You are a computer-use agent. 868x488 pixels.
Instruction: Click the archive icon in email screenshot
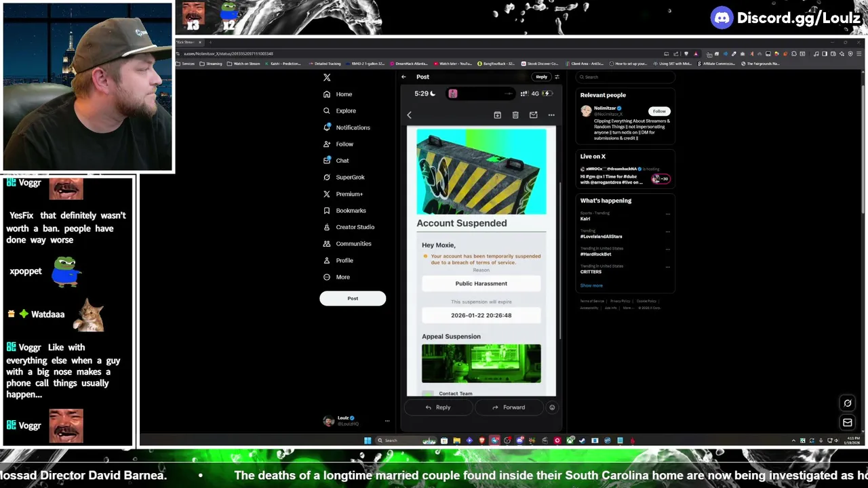(497, 115)
